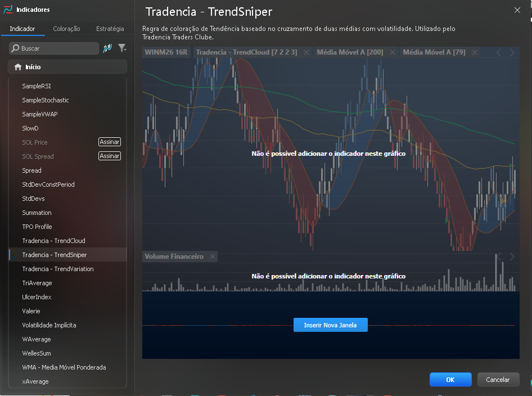Click the Início navigation button

67,67
